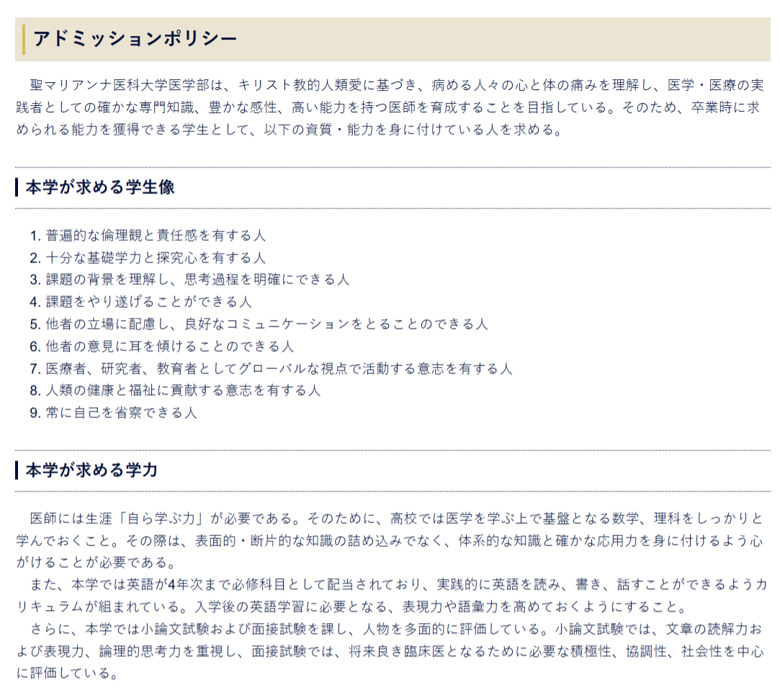
Task: Click list item 7 about グローバルな視点
Action: point(279,369)
